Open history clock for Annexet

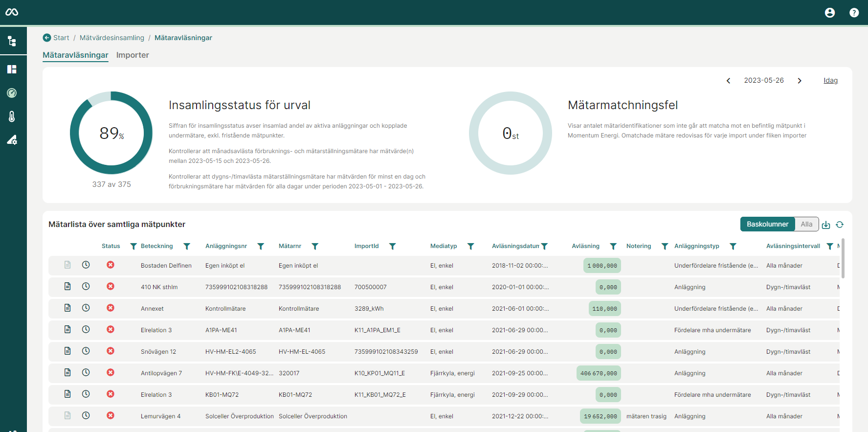[x=86, y=308]
